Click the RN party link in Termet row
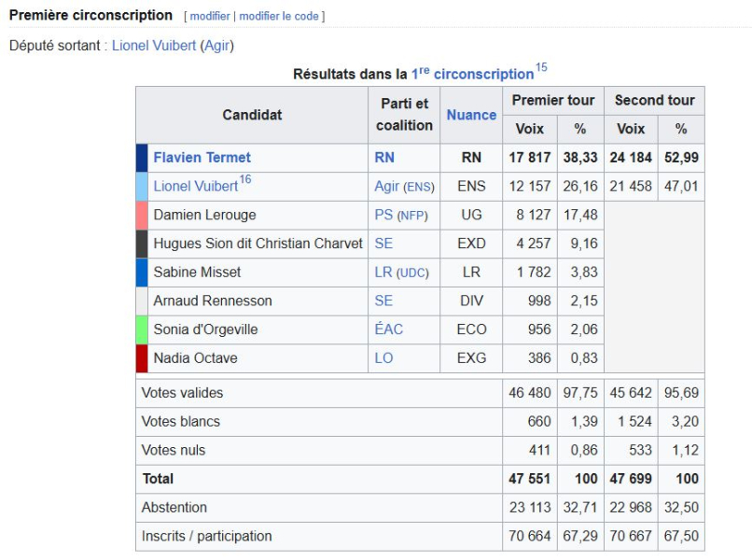The height and width of the screenshot is (560, 752). [384, 158]
